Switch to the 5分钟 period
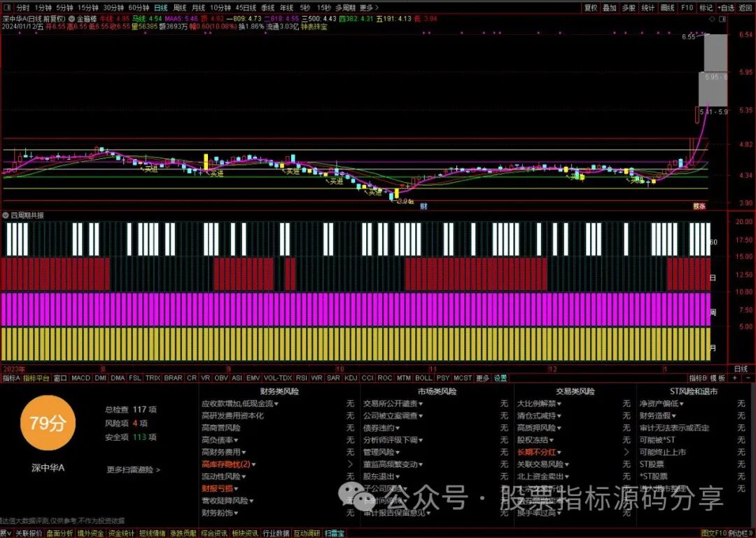 (64, 8)
